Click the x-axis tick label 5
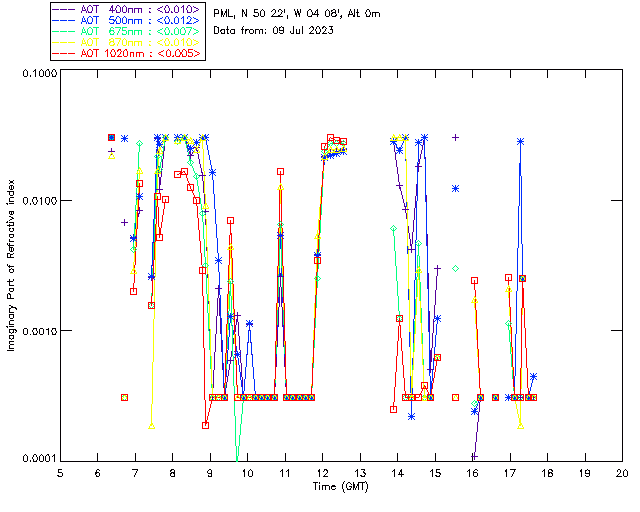The image size is (640, 512). click(x=60, y=473)
